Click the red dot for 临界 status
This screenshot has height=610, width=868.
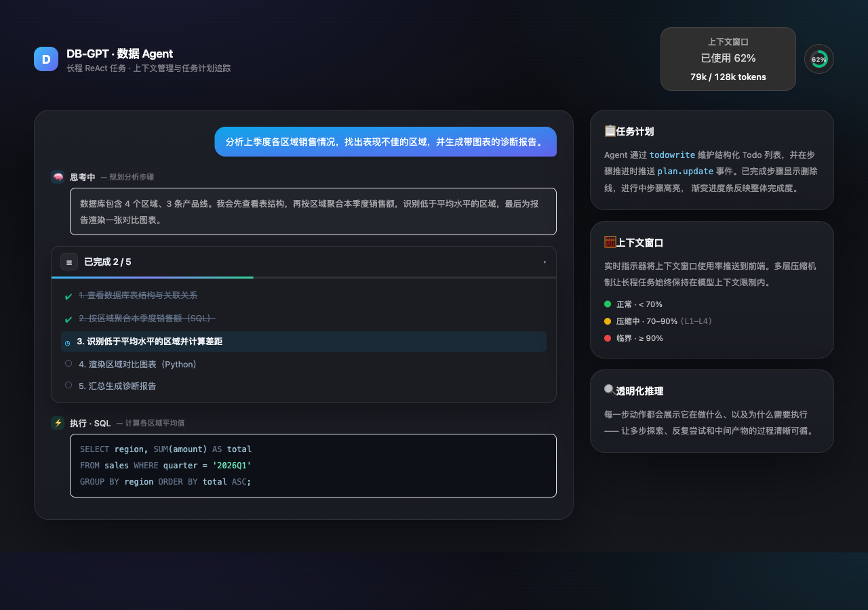pos(608,338)
